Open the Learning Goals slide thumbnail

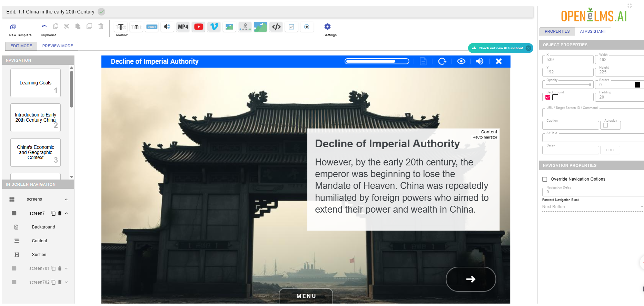coord(36,83)
